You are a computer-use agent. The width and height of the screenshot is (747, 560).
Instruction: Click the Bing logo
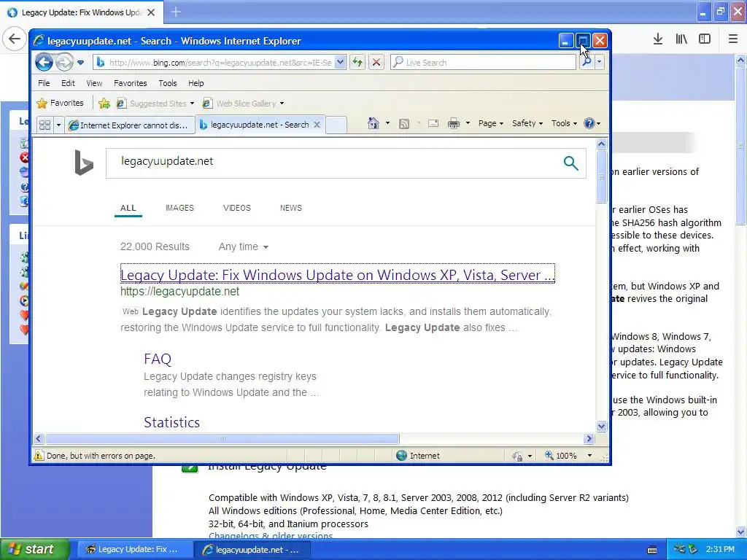(x=84, y=163)
